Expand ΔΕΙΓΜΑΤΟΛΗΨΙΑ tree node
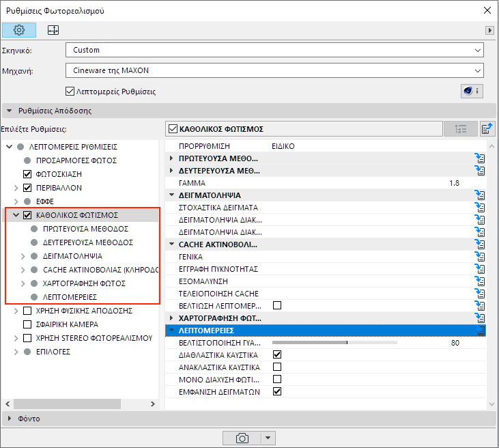This screenshot has width=499, height=448. click(23, 256)
